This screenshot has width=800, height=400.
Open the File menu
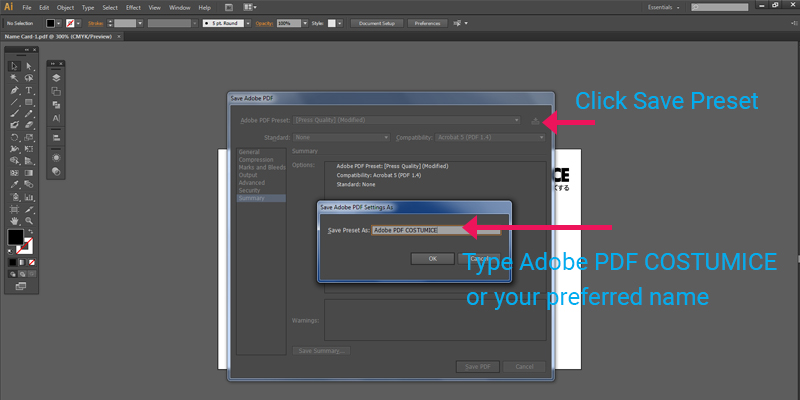[27, 8]
